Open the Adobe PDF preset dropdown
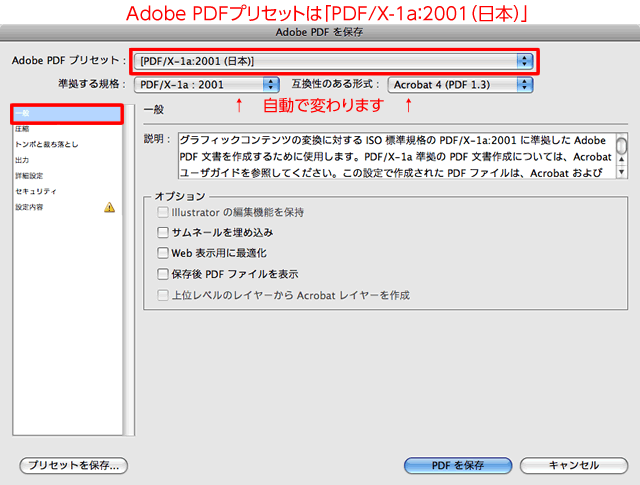Screen dimensions: 640x485 (x=333, y=61)
